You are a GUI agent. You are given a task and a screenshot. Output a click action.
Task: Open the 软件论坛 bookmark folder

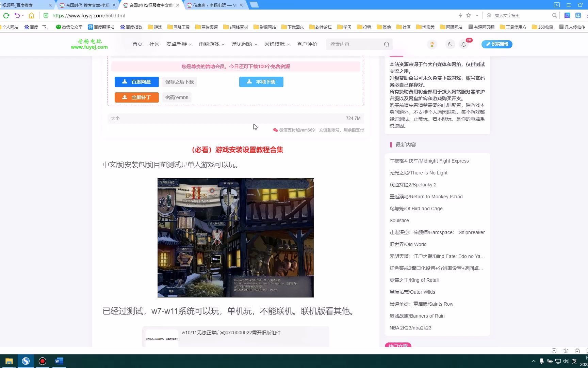pyautogui.click(x=321, y=27)
